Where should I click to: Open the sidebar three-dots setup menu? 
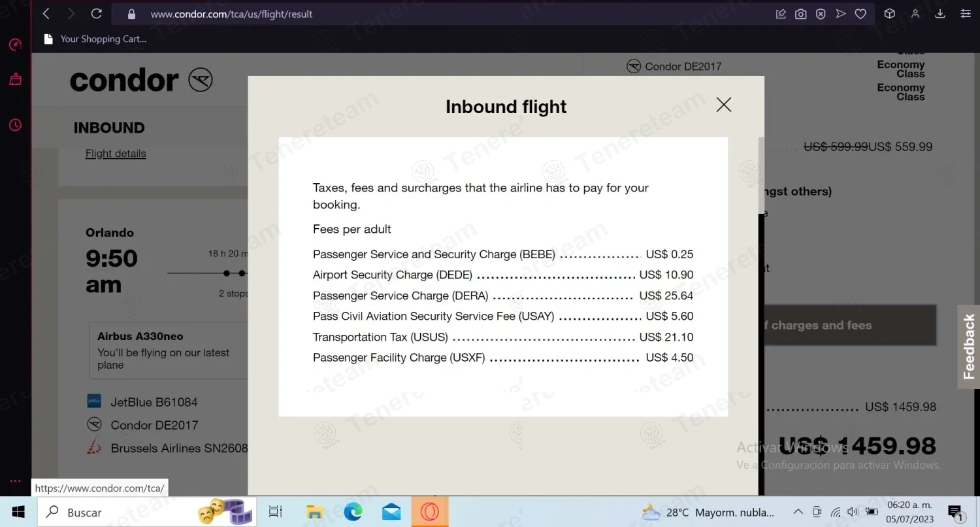[16, 481]
